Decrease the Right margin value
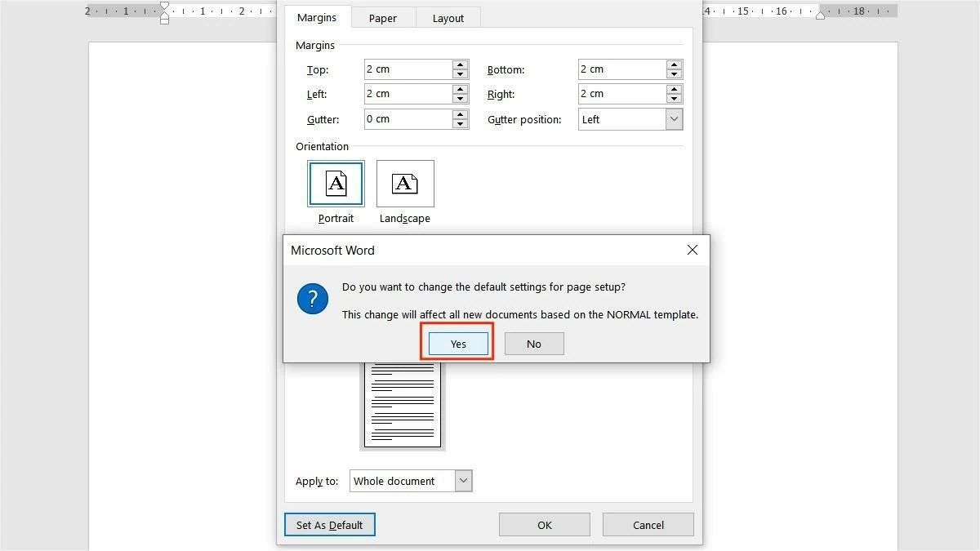Viewport: 980px width, 551px height. pyautogui.click(x=674, y=98)
